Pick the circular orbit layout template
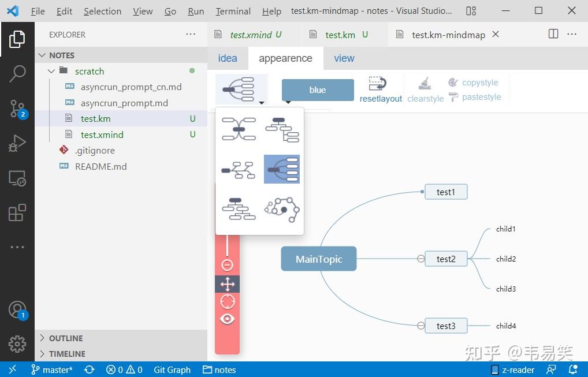 [282, 209]
